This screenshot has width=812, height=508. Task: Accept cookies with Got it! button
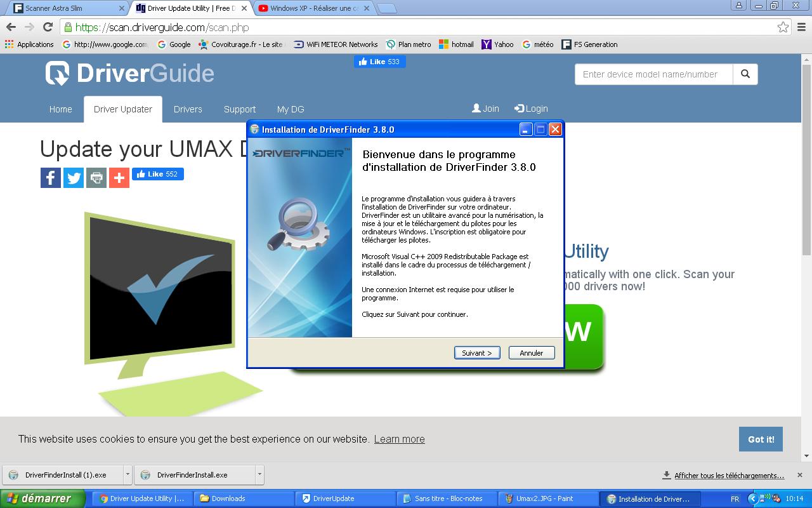pyautogui.click(x=761, y=439)
